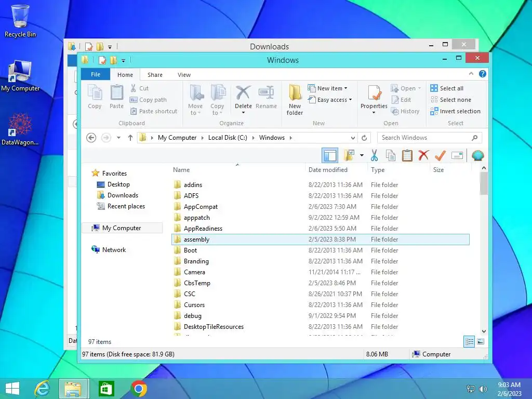Switch to the Share ribbon tab

point(155,75)
